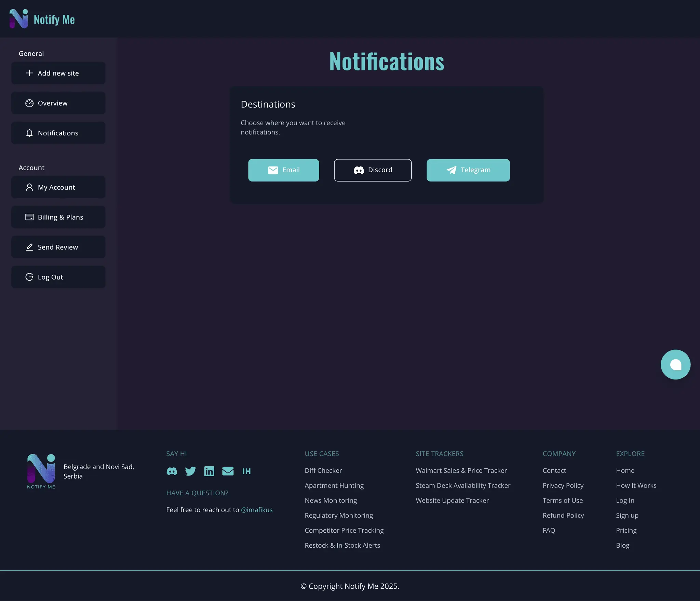Open Log In link in footer
700x601 pixels.
[x=625, y=500]
